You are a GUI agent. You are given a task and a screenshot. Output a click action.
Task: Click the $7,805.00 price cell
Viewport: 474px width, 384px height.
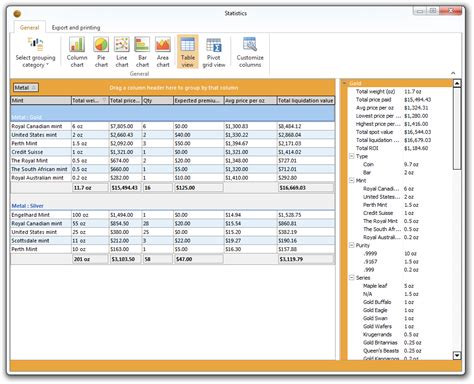pos(125,126)
